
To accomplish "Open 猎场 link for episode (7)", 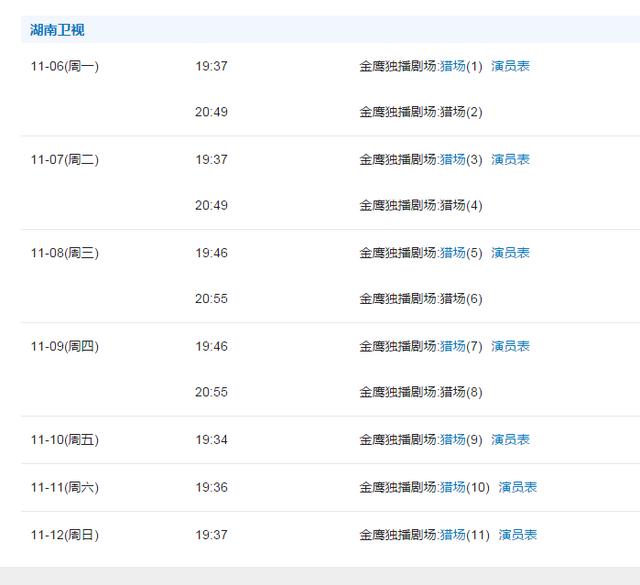I will (x=453, y=346).
